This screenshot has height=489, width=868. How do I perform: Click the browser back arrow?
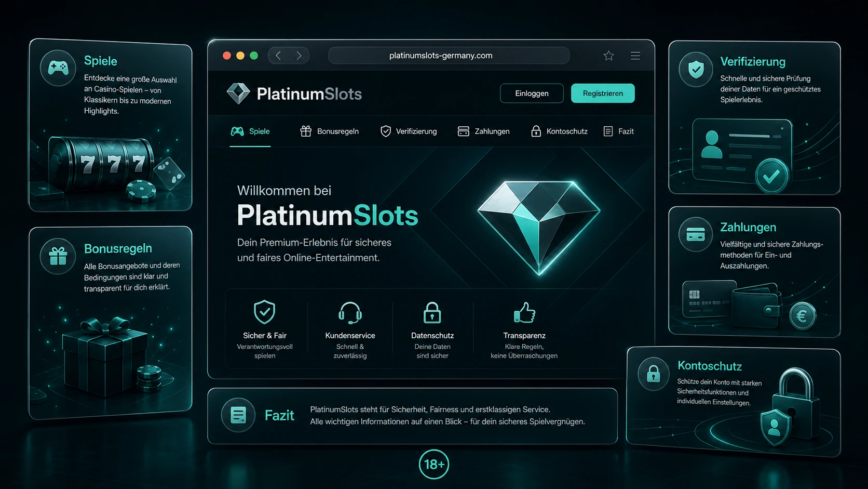click(x=278, y=56)
